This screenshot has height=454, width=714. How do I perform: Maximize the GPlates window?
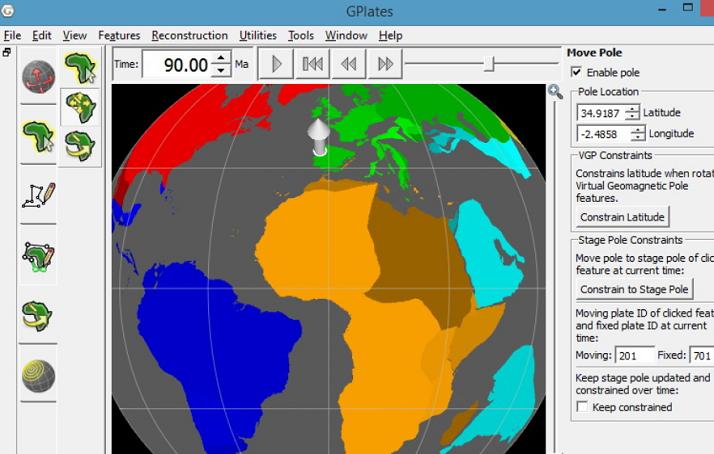[688, 8]
